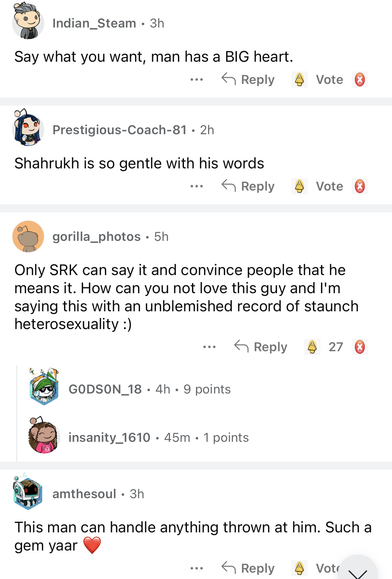This screenshot has width=392, height=579.
Task: Upvote amthesoul's comment
Action: pyautogui.click(x=299, y=568)
